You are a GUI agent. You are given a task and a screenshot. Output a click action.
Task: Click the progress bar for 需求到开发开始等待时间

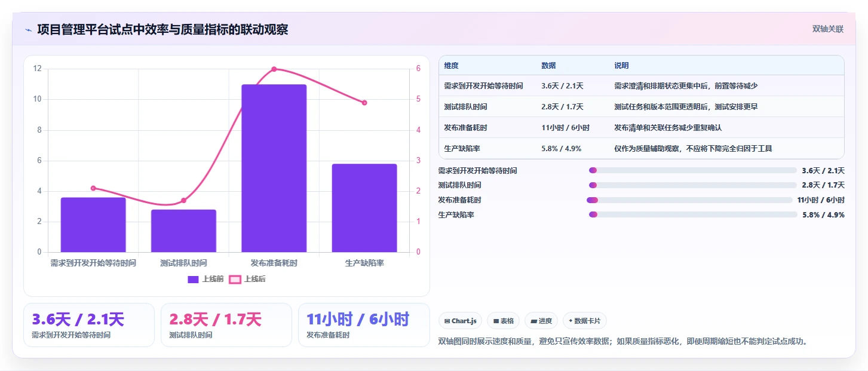click(x=693, y=170)
